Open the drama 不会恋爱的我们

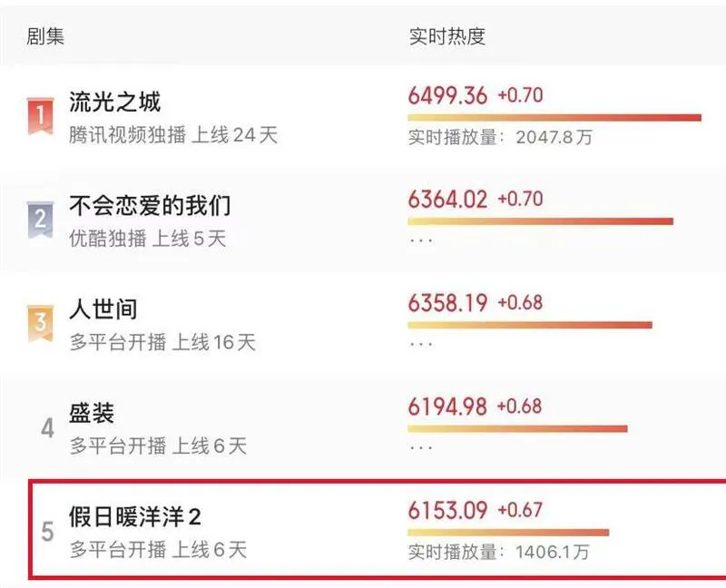(x=150, y=206)
